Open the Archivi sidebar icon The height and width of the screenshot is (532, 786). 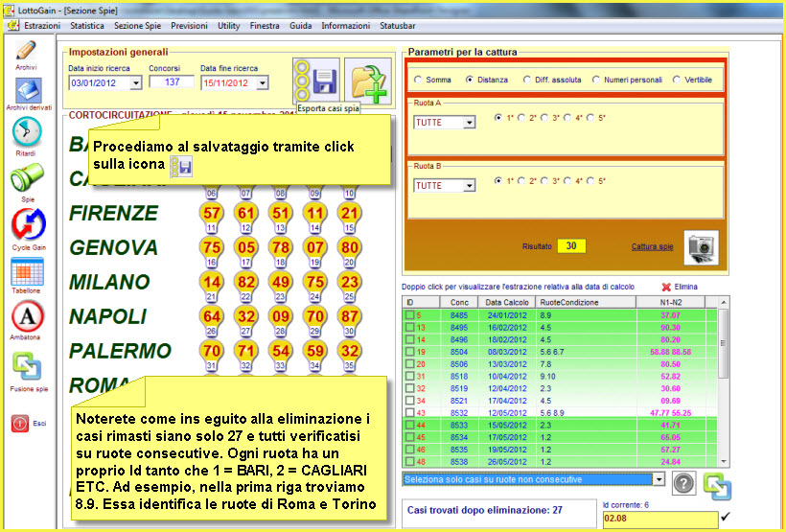pos(26,51)
